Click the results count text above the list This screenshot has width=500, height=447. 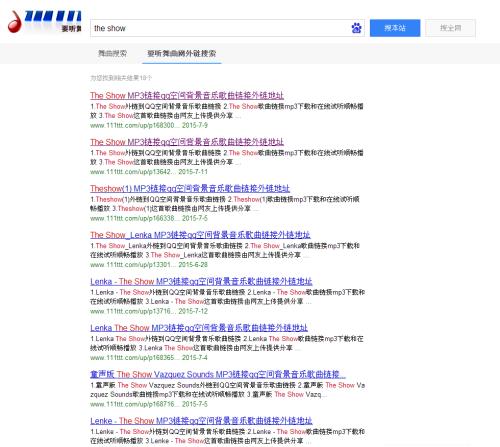tap(121, 78)
